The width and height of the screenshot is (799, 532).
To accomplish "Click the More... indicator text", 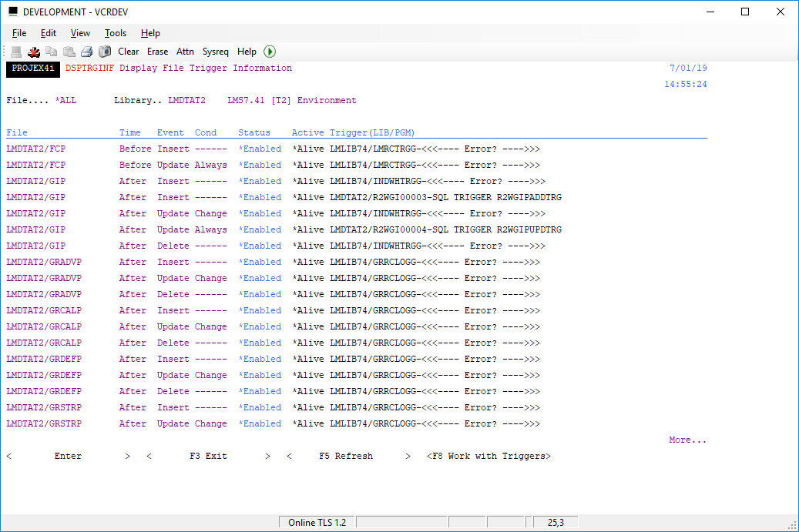I will 688,440.
